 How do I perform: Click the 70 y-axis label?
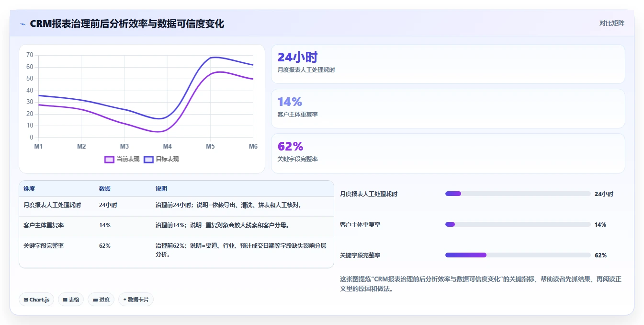(30, 55)
